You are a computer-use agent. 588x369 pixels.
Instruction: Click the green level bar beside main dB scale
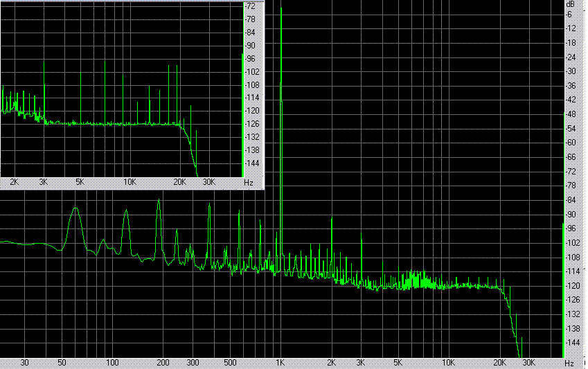pos(563,291)
